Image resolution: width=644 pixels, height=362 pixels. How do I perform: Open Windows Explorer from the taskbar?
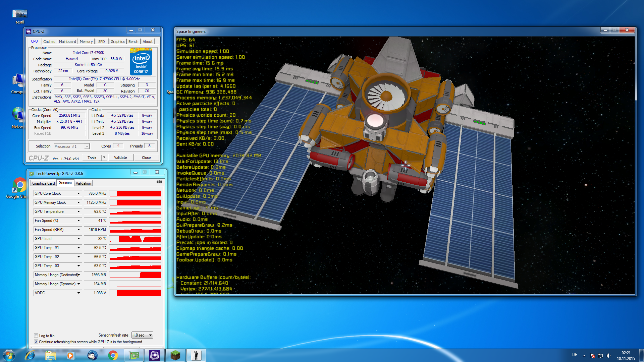click(x=51, y=355)
